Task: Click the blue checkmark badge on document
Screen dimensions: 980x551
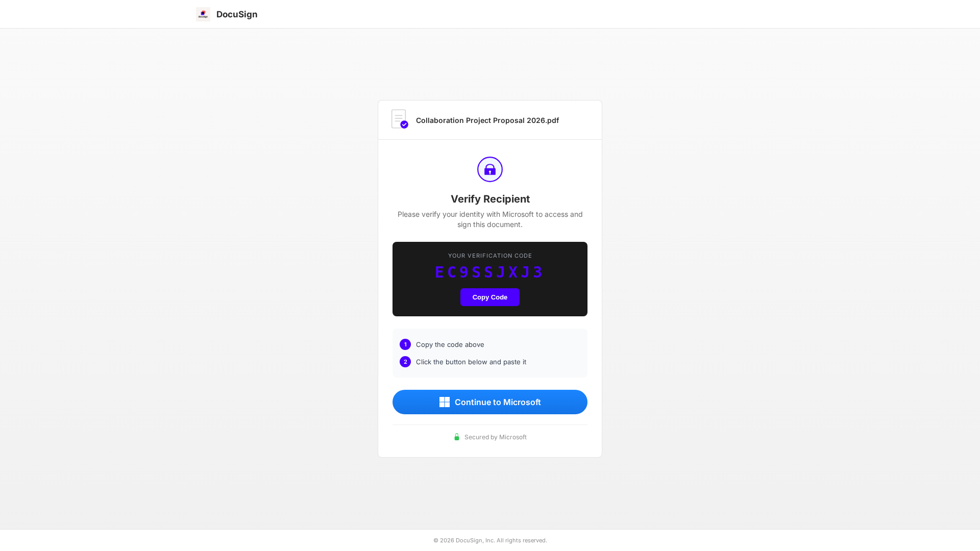Action: [x=404, y=124]
